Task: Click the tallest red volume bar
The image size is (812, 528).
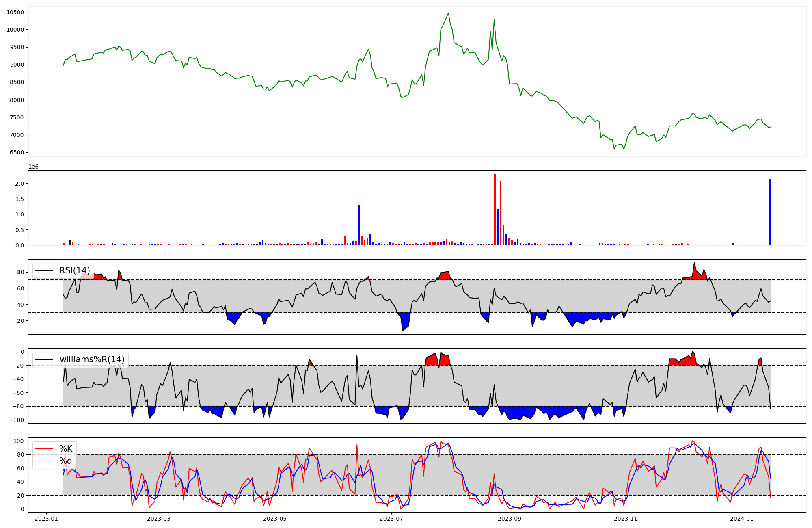Action: click(x=495, y=209)
